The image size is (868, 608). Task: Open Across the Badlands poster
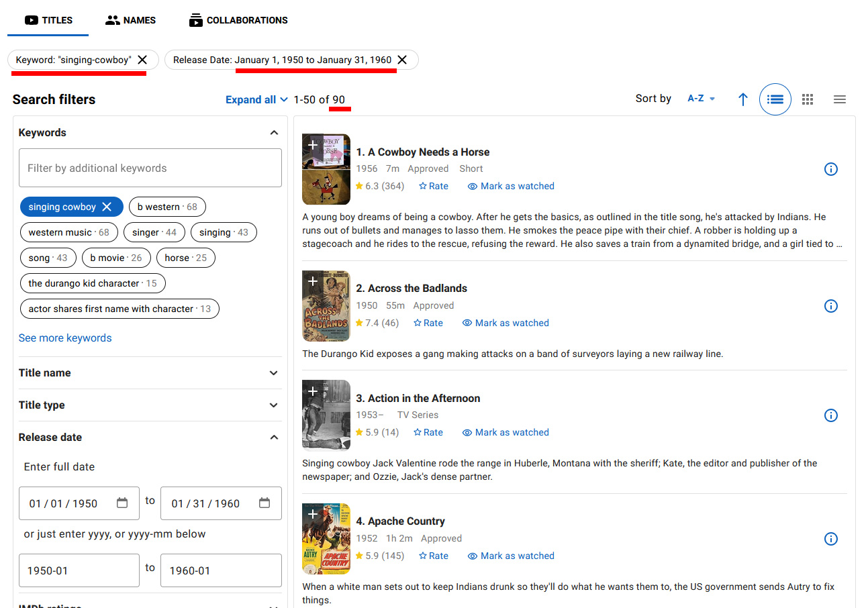point(326,306)
